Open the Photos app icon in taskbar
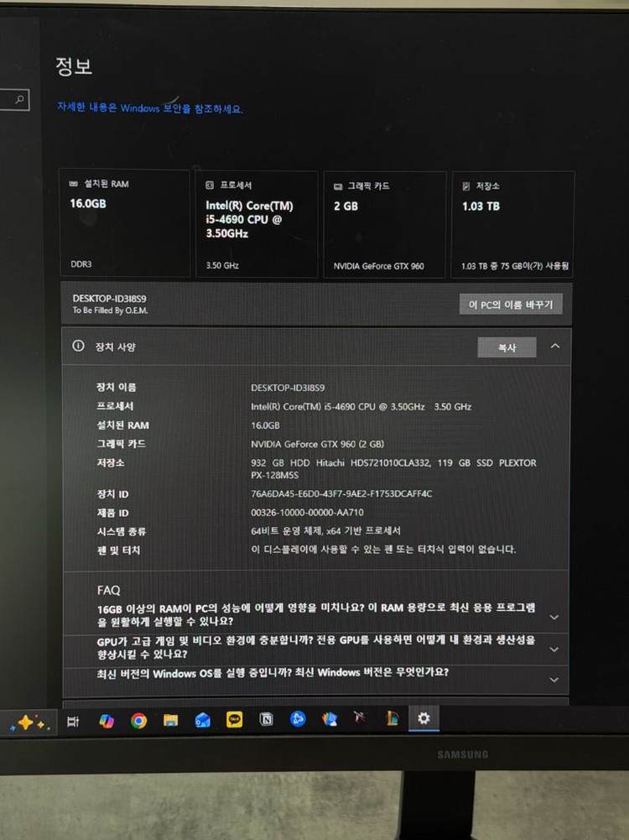The image size is (629, 840). tap(330, 719)
